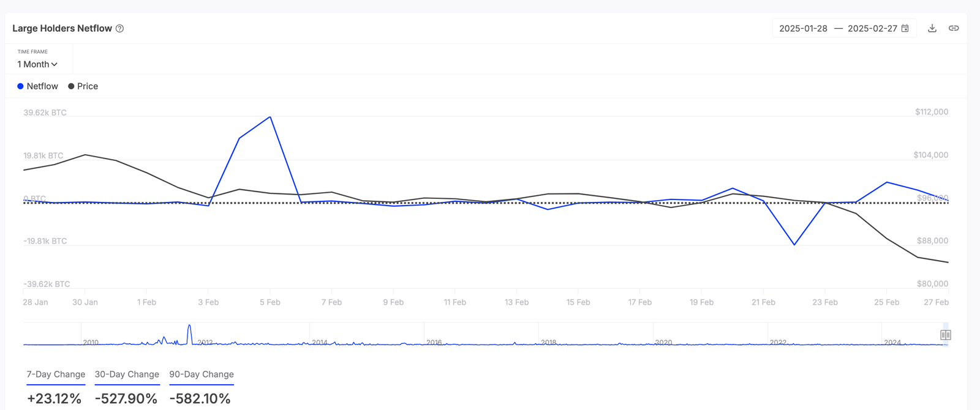Open the calendar date picker icon

point(905,28)
